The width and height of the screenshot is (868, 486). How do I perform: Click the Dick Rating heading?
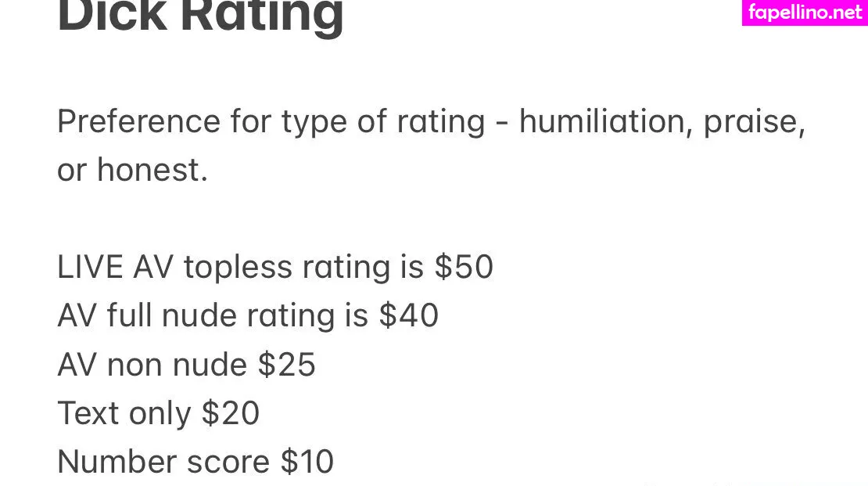[200, 16]
